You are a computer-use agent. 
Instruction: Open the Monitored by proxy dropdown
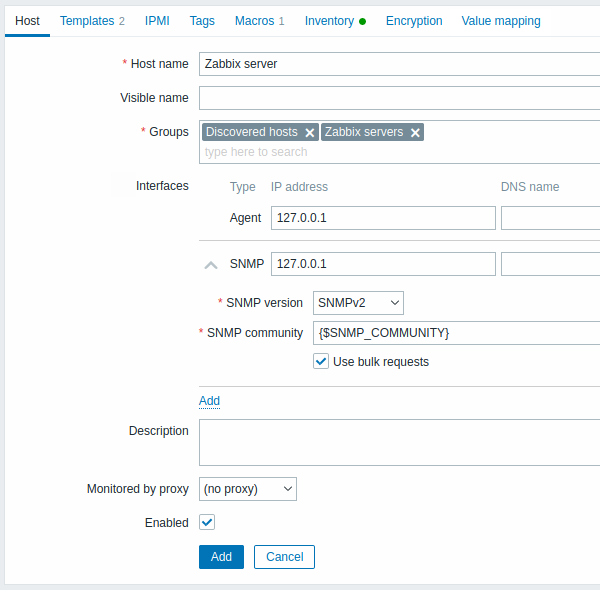(248, 489)
